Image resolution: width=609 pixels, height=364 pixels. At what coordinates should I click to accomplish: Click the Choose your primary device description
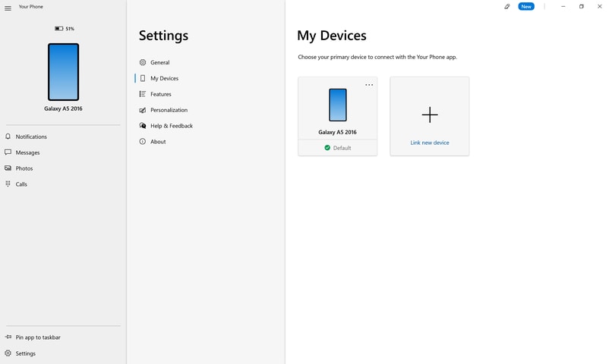[x=377, y=57]
